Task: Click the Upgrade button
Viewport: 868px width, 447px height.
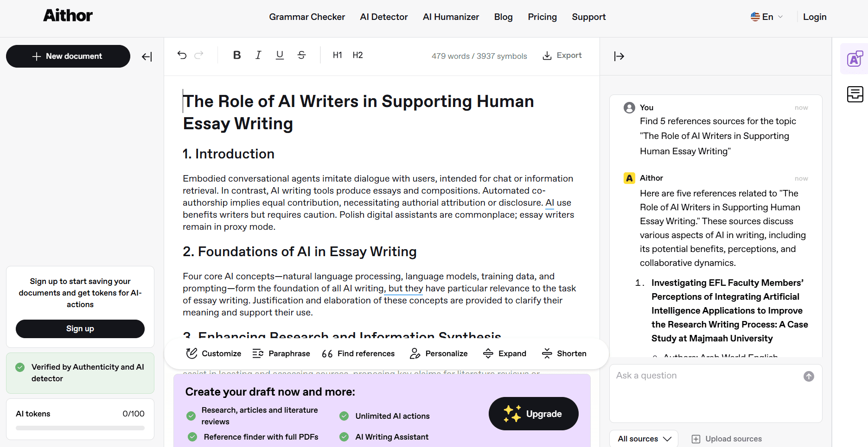Action: pyautogui.click(x=533, y=414)
